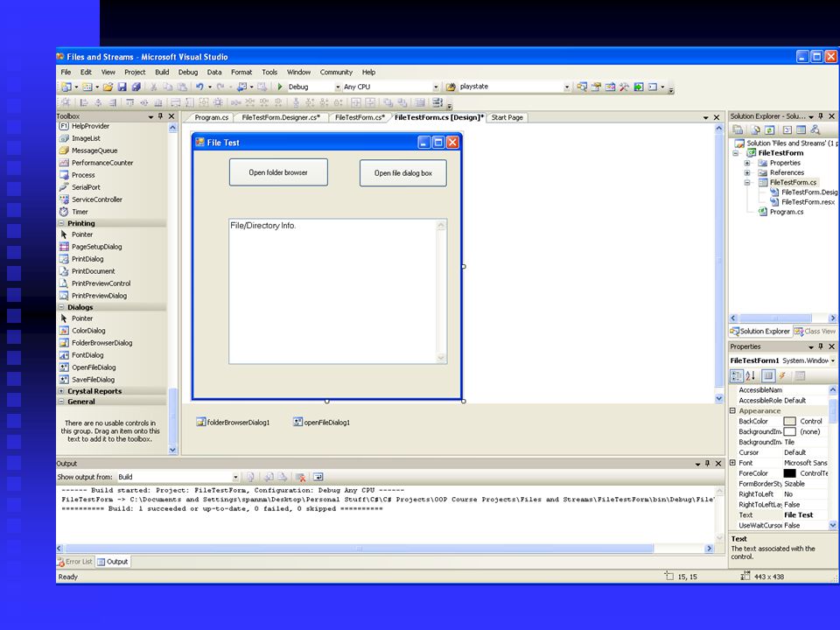Click openFileDialog1 component in tray
This screenshot has height=630, width=840.
(321, 422)
